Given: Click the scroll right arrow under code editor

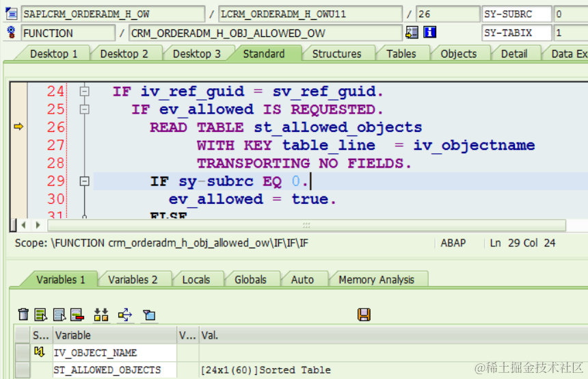Looking at the screenshot, I should pyautogui.click(x=38, y=225).
